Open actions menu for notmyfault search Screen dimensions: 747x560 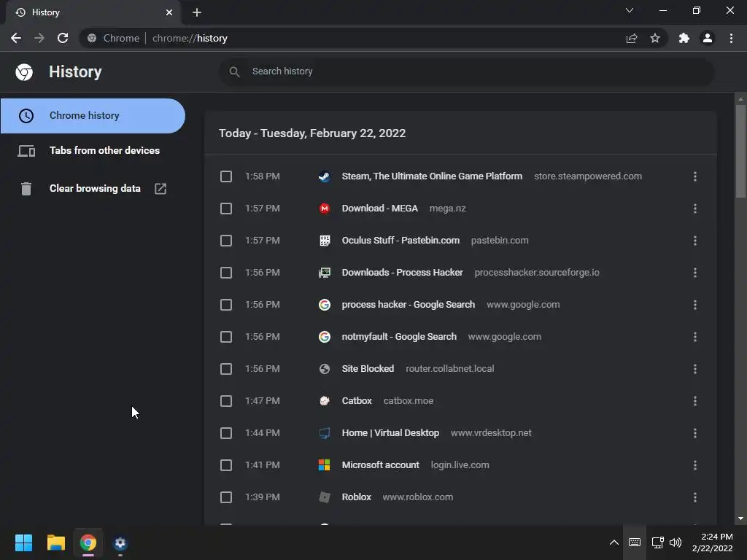point(695,337)
